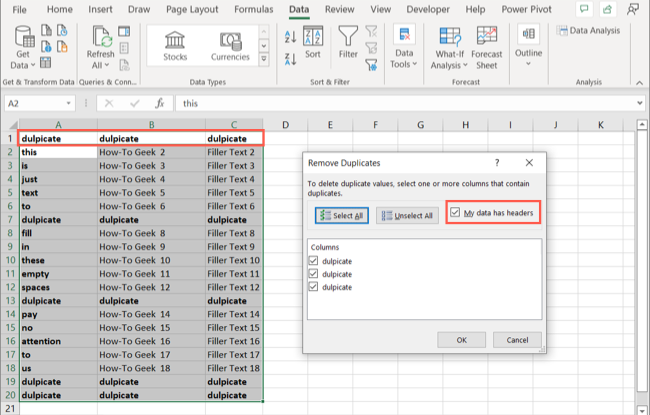Toggle the My data has headers checkbox
650x415 pixels.
(456, 213)
